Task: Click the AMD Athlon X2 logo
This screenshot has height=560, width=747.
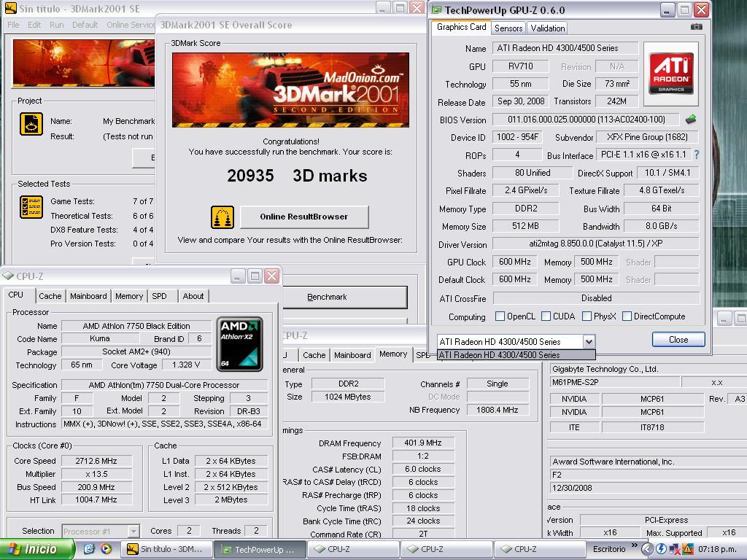Action: [x=239, y=344]
